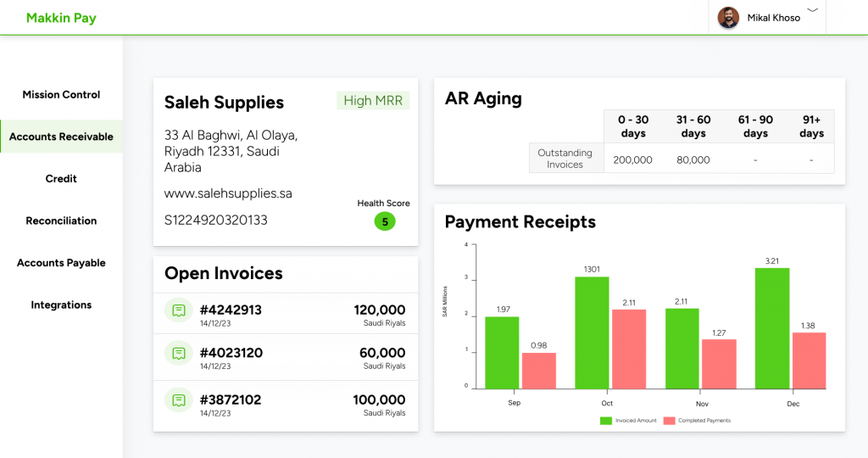Select Accounts Receivable in the sidebar
The width and height of the screenshot is (868, 458).
[61, 137]
